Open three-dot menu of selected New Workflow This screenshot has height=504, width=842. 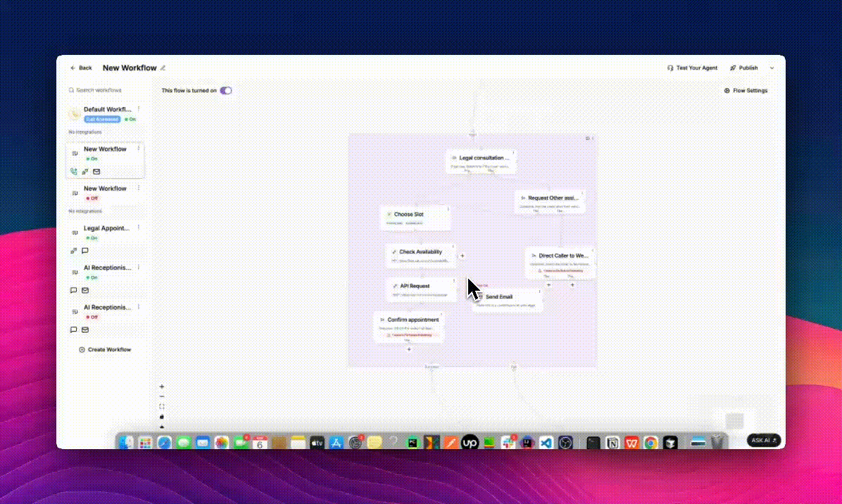[x=139, y=149]
